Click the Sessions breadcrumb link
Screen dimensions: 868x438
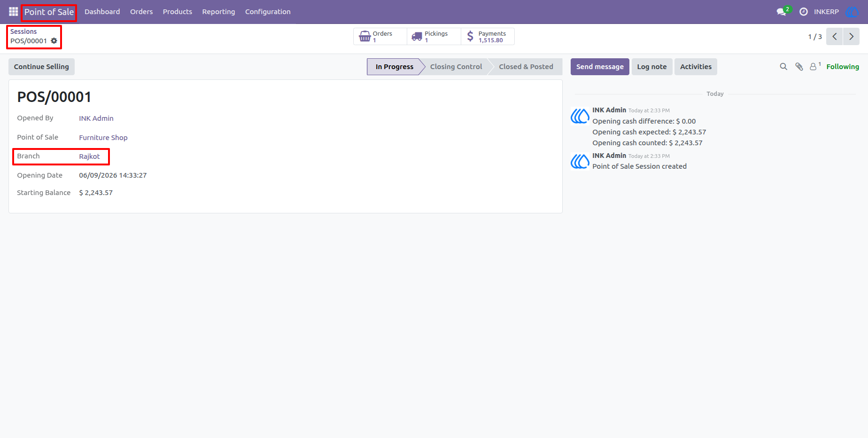(23, 31)
